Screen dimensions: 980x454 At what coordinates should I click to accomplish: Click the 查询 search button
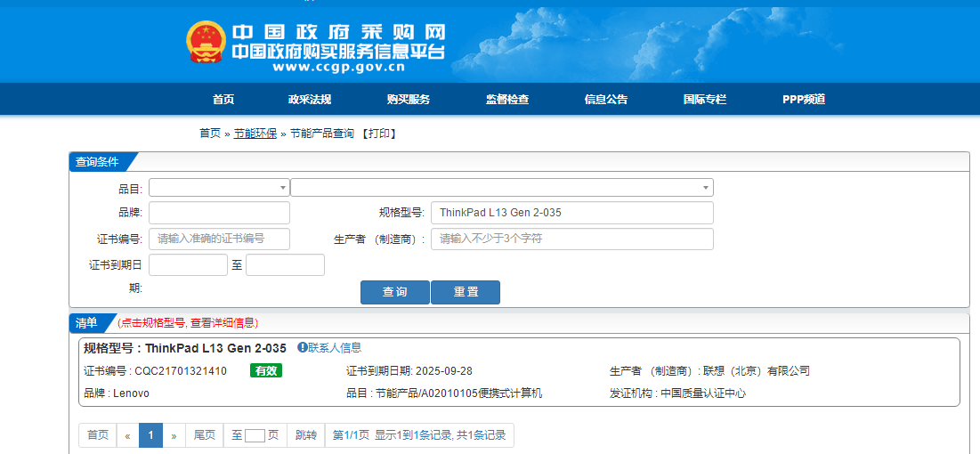(395, 292)
